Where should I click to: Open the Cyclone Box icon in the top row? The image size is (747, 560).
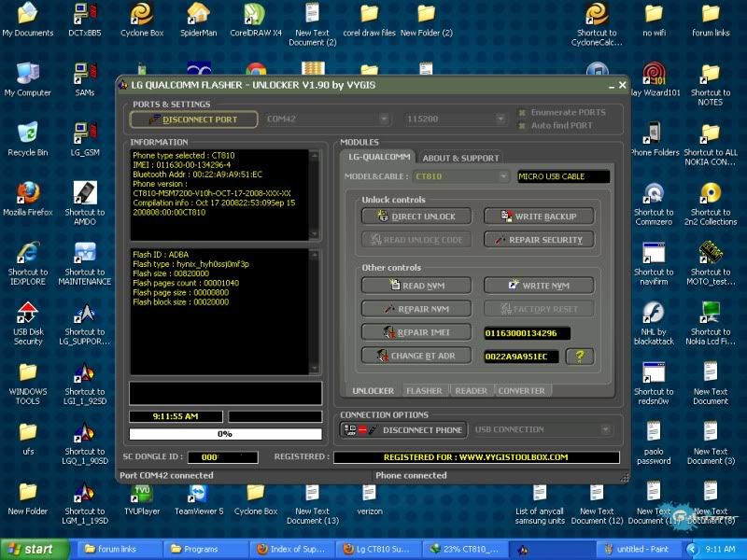tap(142, 20)
